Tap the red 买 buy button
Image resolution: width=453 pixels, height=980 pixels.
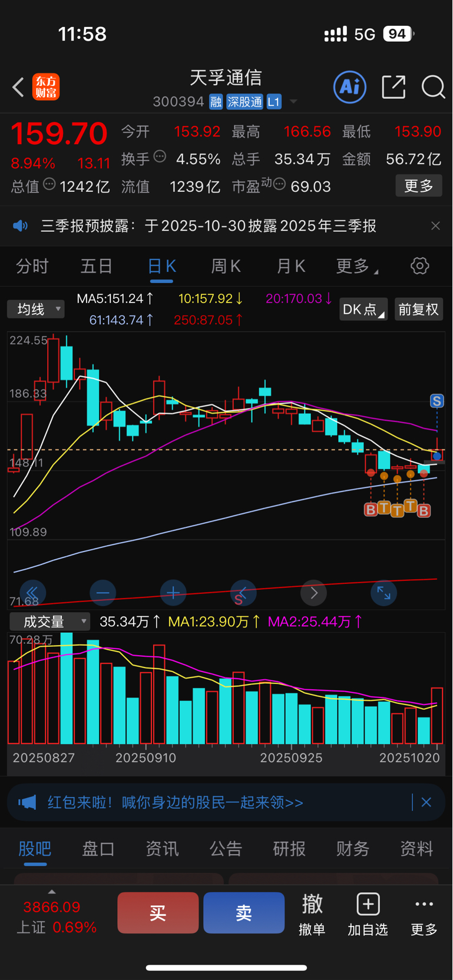click(158, 912)
